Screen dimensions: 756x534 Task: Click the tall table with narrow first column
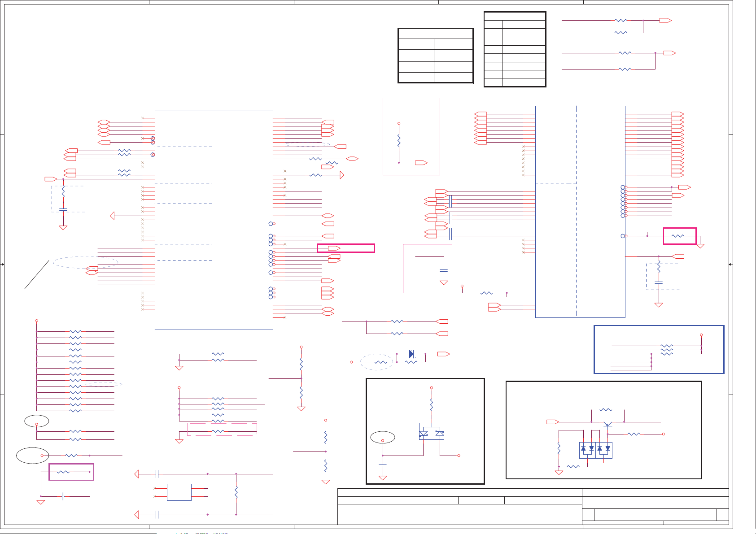coord(515,49)
